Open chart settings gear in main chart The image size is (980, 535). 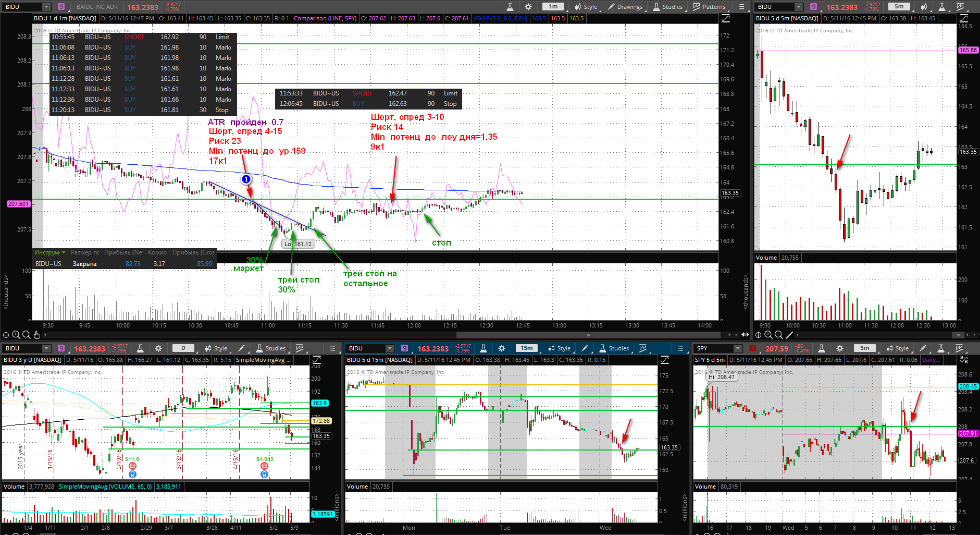tap(528, 7)
